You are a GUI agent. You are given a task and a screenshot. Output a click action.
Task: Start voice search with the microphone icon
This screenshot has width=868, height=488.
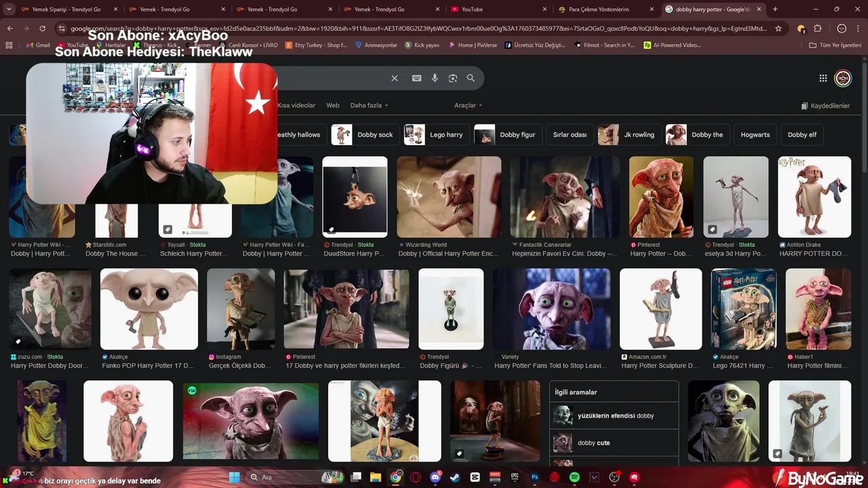435,78
